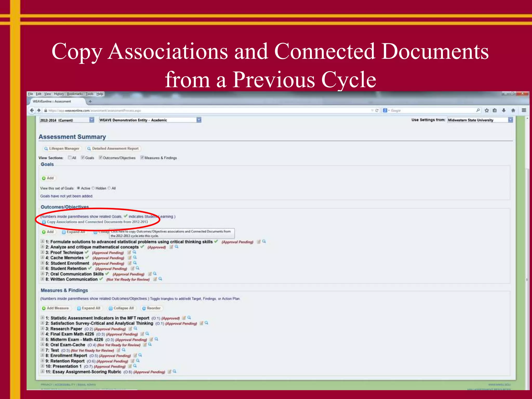
Task: Click edit icon for Student Enrollment outcome
Action: [x=130, y=263]
